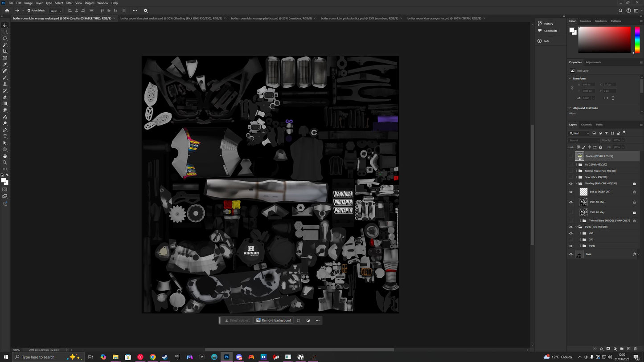This screenshot has height=362, width=644.
Task: Toggle visibility of the 250 group
Action: tap(571, 240)
